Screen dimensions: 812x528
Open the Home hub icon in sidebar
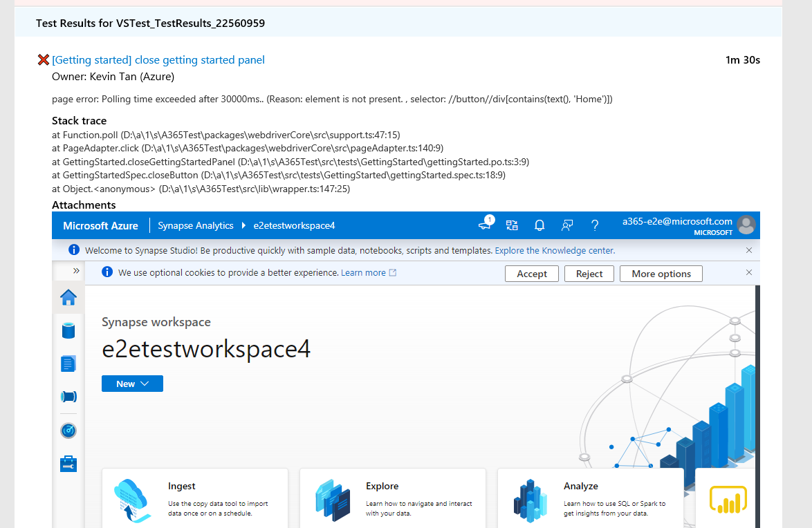coord(68,298)
